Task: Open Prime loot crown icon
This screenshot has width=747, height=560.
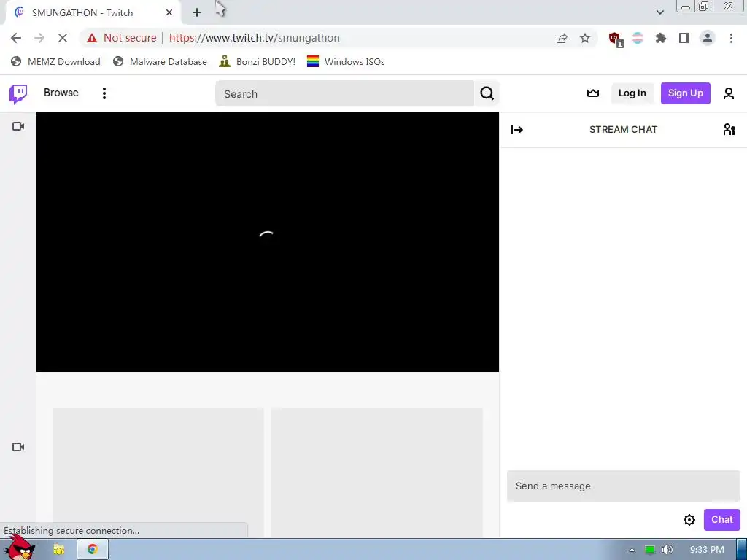Action: click(x=592, y=93)
